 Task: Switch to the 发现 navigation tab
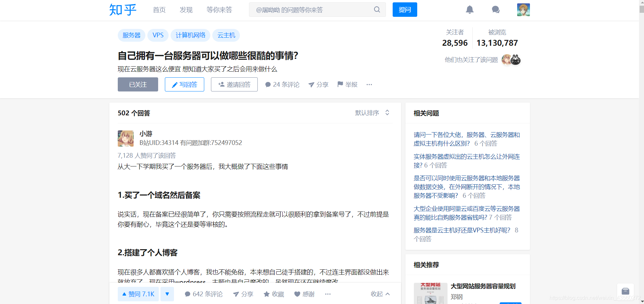(x=186, y=10)
